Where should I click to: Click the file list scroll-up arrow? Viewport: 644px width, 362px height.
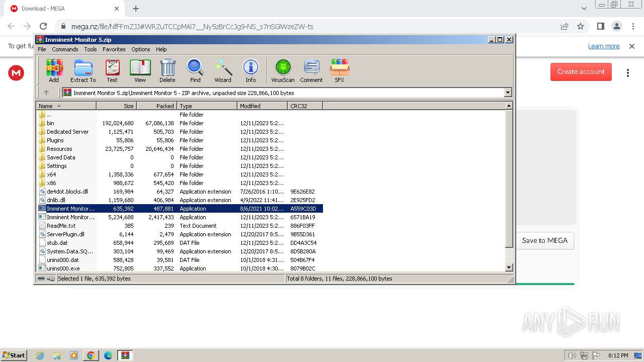coord(509,106)
